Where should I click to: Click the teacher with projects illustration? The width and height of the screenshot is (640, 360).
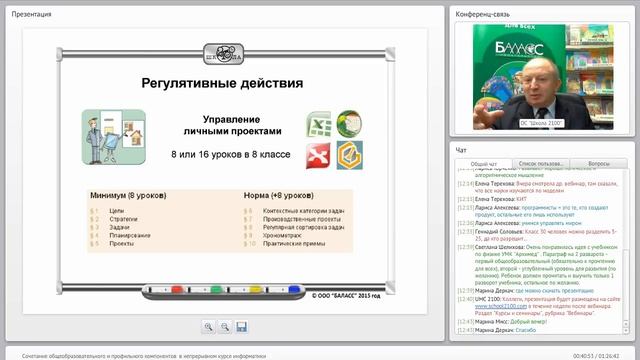click(x=114, y=137)
